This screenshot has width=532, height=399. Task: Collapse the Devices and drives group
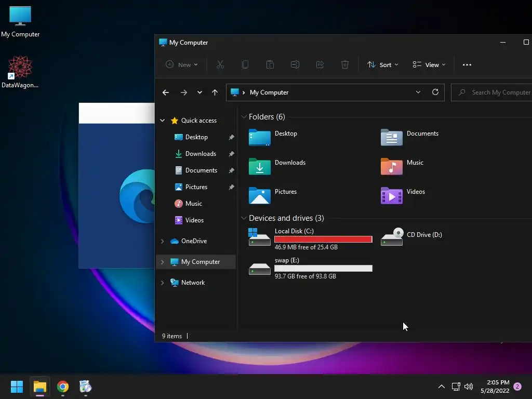coord(244,218)
